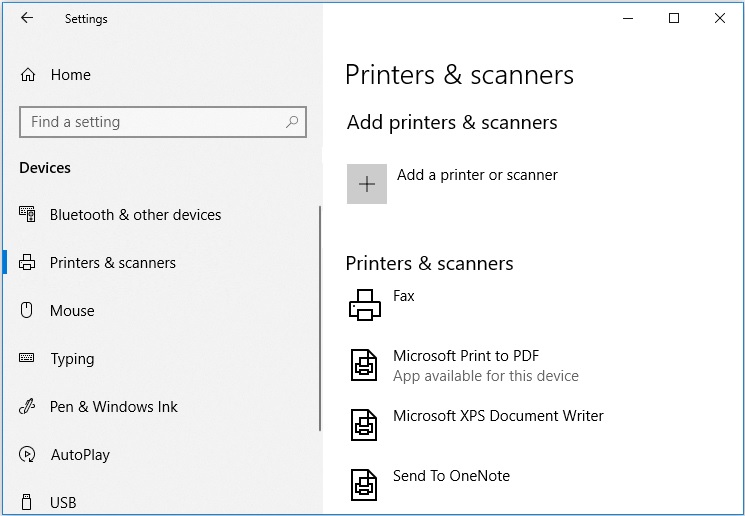The width and height of the screenshot is (745, 516).
Task: Click the sidebar vertical scrollbar
Action: 320,320
